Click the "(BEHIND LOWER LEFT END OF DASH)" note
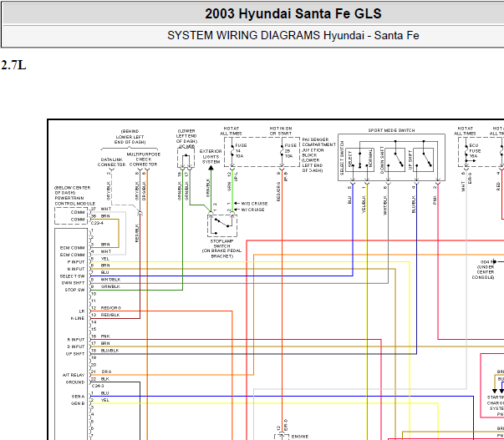The image size is (504, 440). 130,136
